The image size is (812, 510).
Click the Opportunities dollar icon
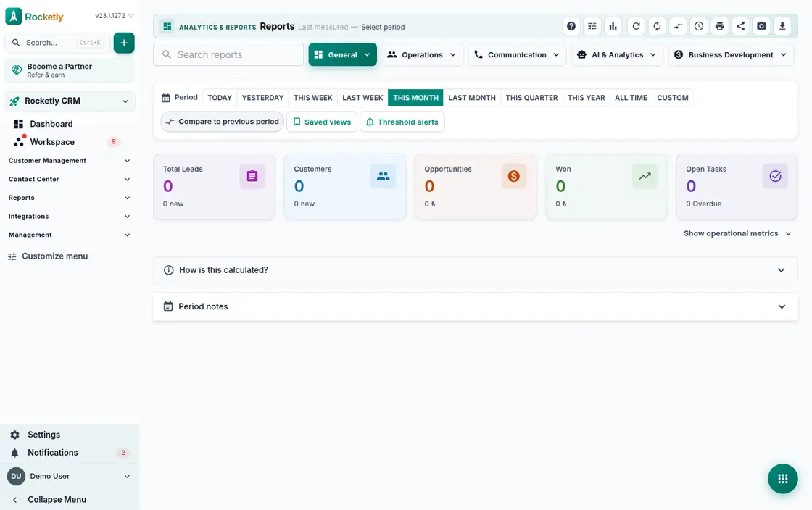(513, 176)
